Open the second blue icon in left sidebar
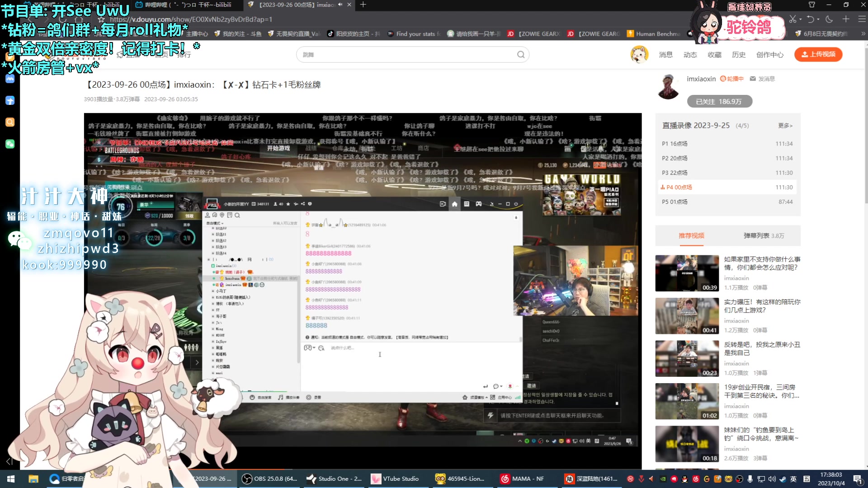This screenshot has width=868, height=488. click(10, 100)
